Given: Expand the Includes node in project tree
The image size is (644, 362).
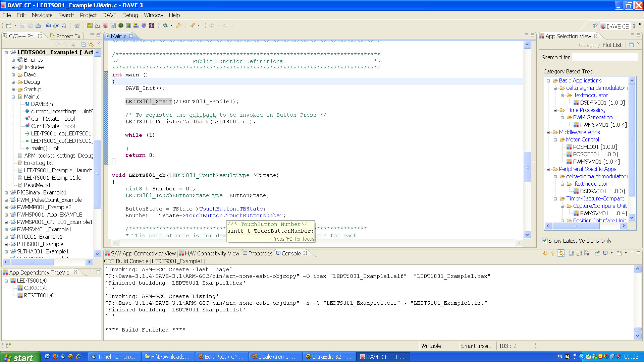Looking at the screenshot, I should [13, 67].
